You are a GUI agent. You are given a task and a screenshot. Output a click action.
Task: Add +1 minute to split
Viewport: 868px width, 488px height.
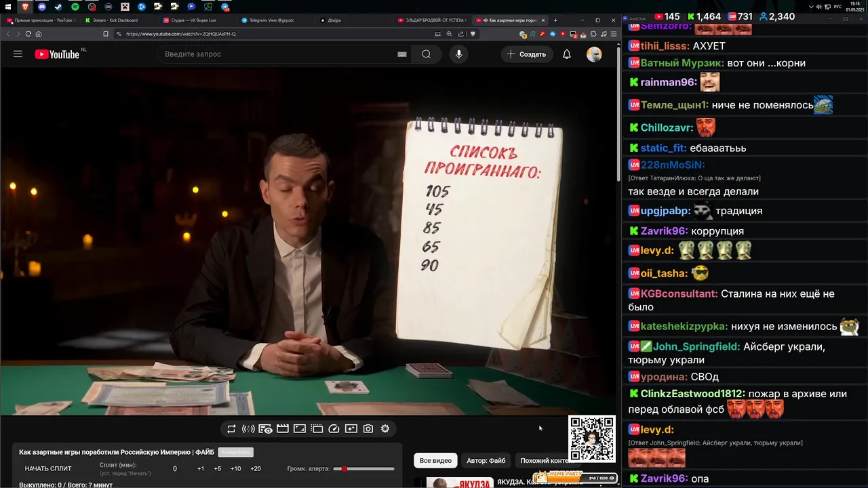tap(201, 468)
